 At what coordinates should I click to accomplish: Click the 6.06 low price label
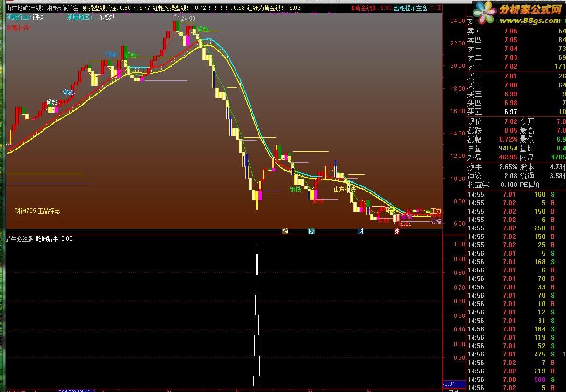click(406, 224)
